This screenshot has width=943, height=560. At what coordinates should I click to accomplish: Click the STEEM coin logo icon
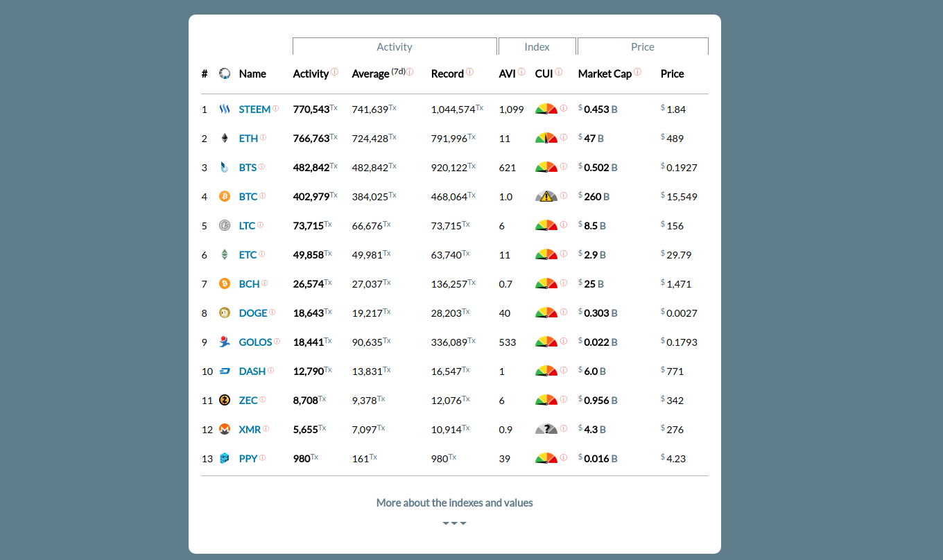[x=225, y=109]
